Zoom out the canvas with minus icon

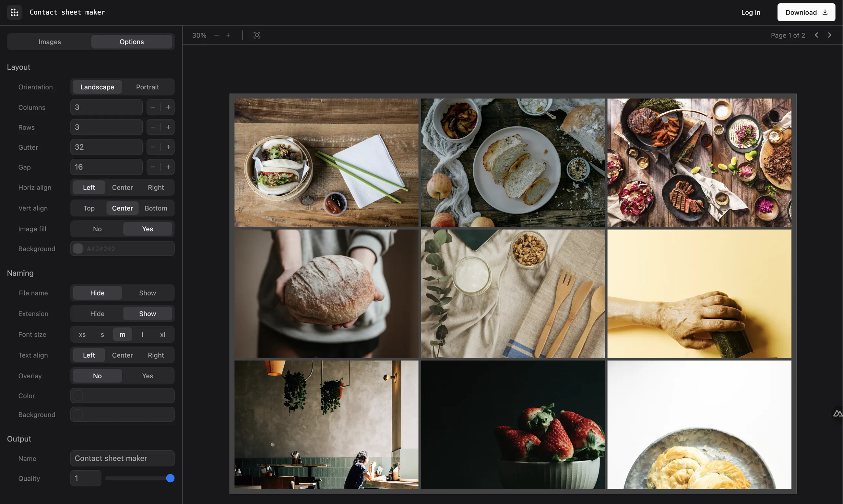coord(217,35)
